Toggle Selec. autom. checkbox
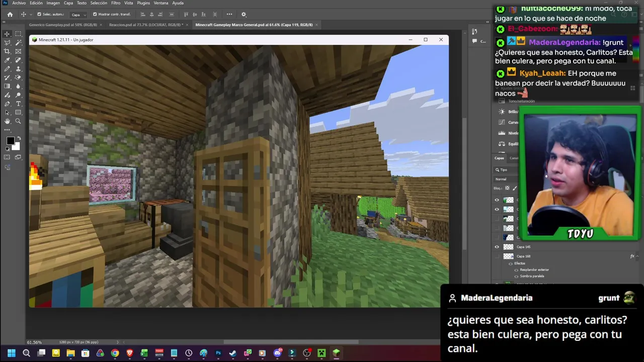This screenshot has height=362, width=644. pyautogui.click(x=39, y=14)
